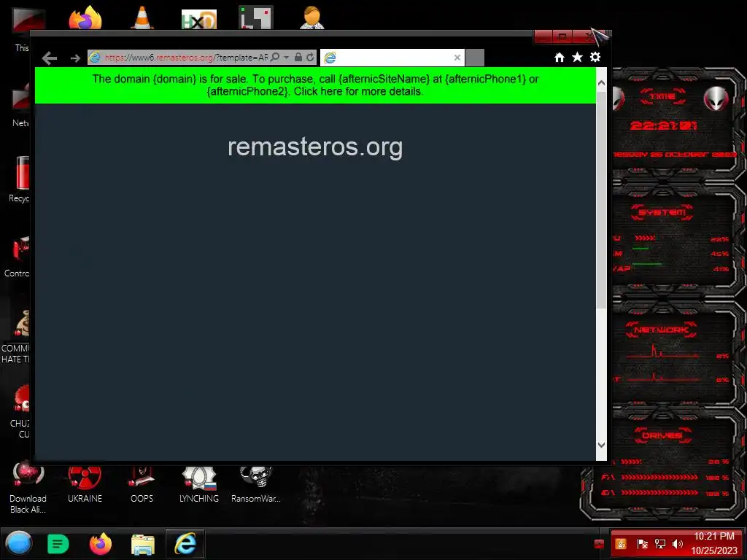
Task: Open a new tab with gray button
Action: pos(474,58)
